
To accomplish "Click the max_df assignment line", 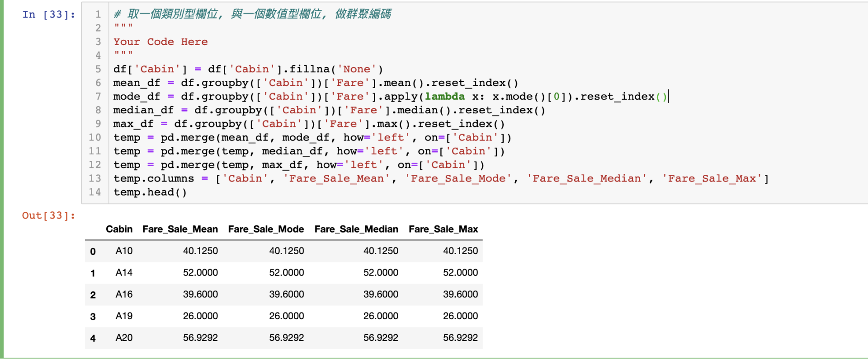I will (309, 124).
